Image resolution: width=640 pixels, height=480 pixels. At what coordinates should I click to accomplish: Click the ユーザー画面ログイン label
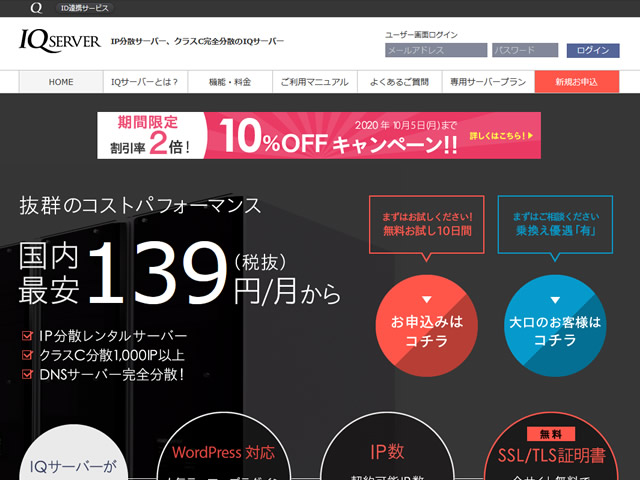(x=421, y=35)
